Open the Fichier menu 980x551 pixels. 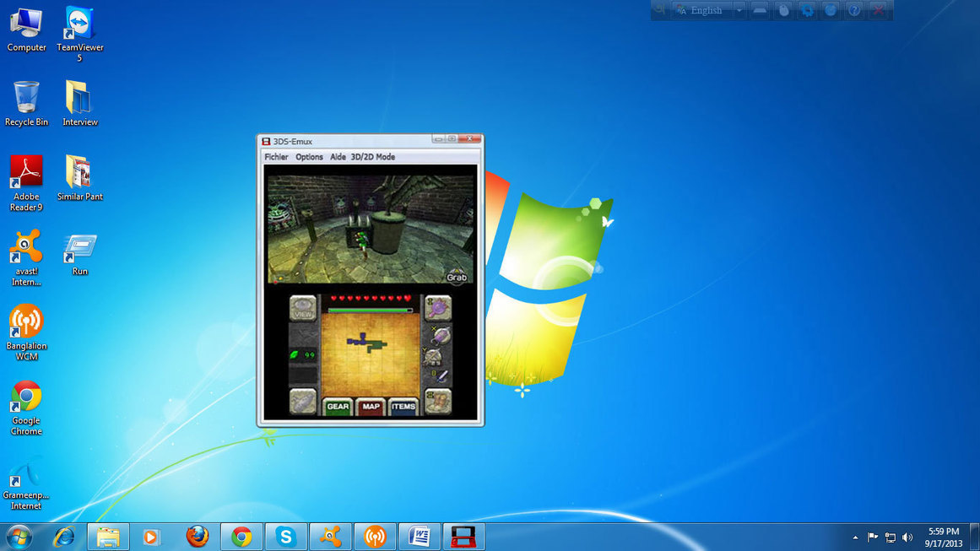point(276,157)
